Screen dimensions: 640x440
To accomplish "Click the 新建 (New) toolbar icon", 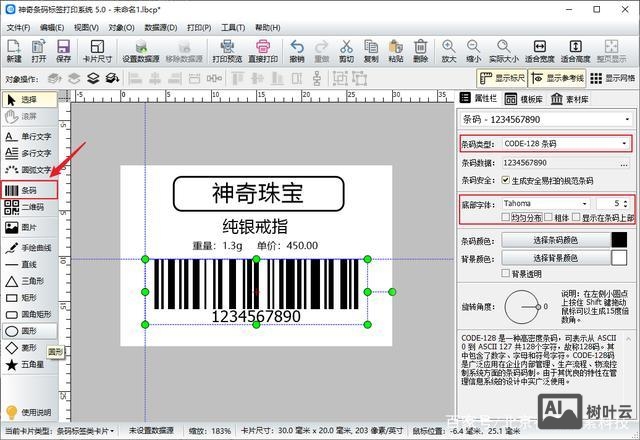I will pos(14,51).
